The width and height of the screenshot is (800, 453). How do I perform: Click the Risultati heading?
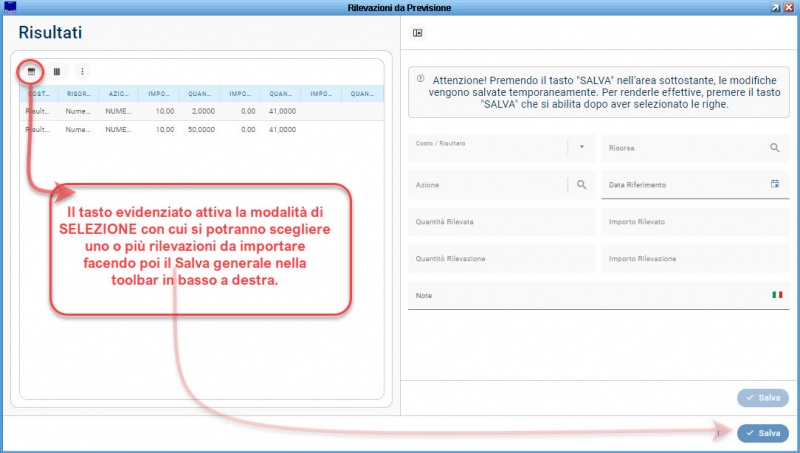tap(50, 32)
